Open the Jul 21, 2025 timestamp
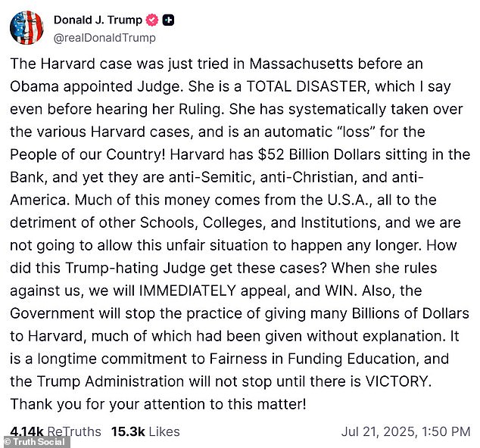 coord(406,432)
